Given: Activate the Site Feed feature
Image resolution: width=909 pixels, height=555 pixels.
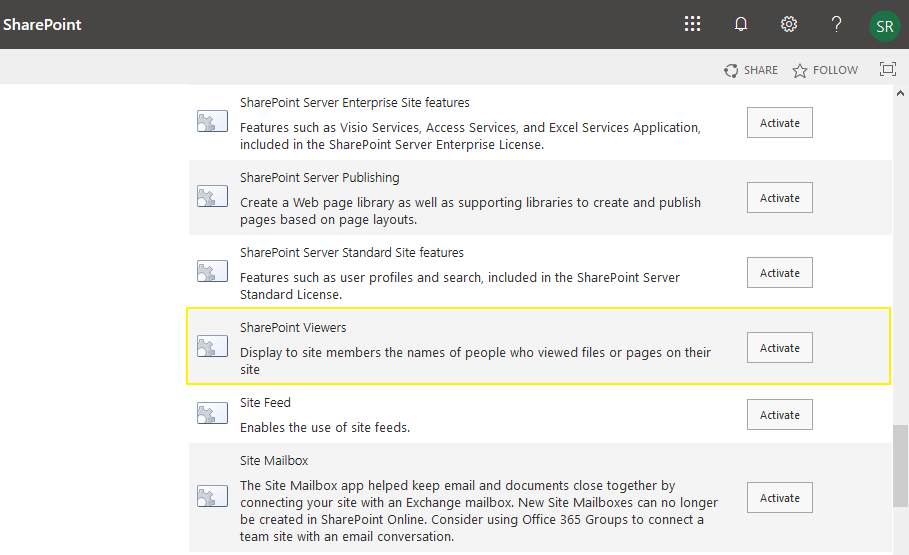Looking at the screenshot, I should tap(779, 415).
